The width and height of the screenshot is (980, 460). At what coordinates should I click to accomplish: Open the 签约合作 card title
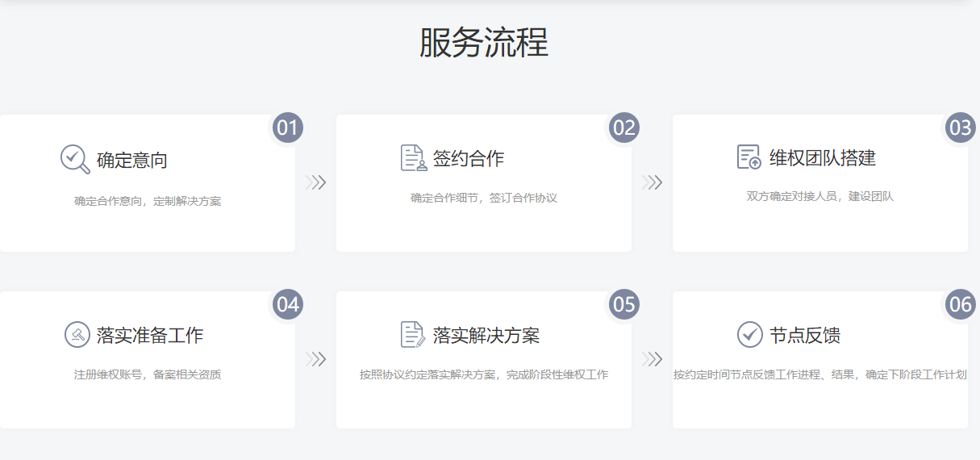[469, 159]
